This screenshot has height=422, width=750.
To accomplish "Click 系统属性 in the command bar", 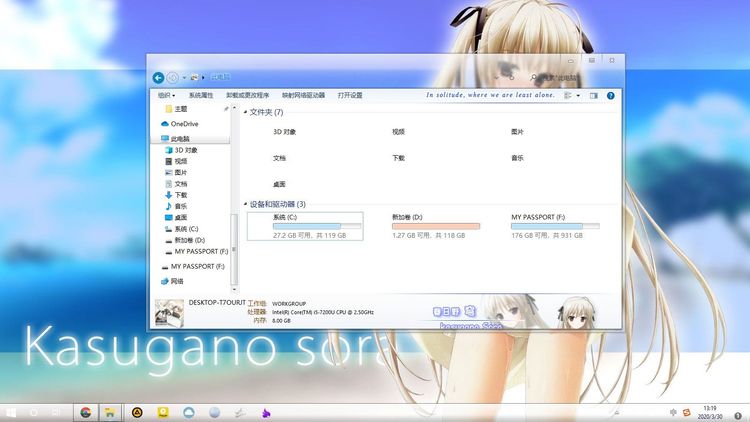I will click(201, 95).
